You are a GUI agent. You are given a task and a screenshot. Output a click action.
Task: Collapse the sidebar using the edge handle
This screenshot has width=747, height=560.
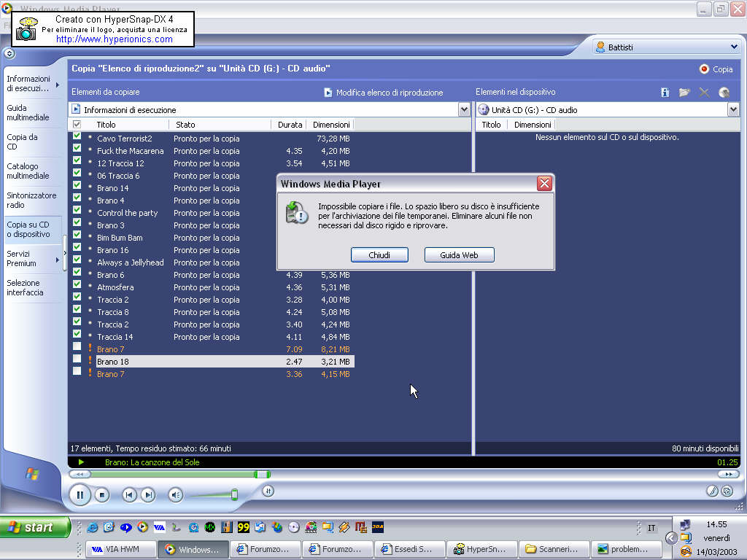pos(65,254)
